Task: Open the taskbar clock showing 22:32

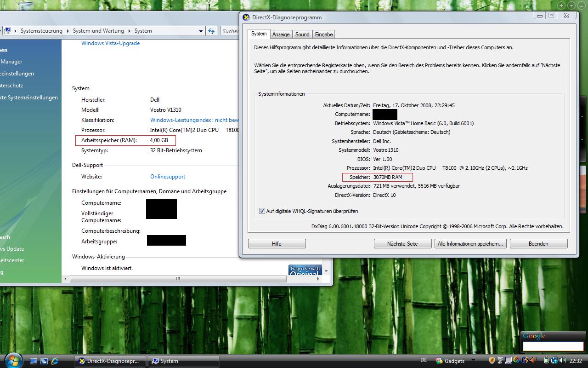Action: point(576,361)
